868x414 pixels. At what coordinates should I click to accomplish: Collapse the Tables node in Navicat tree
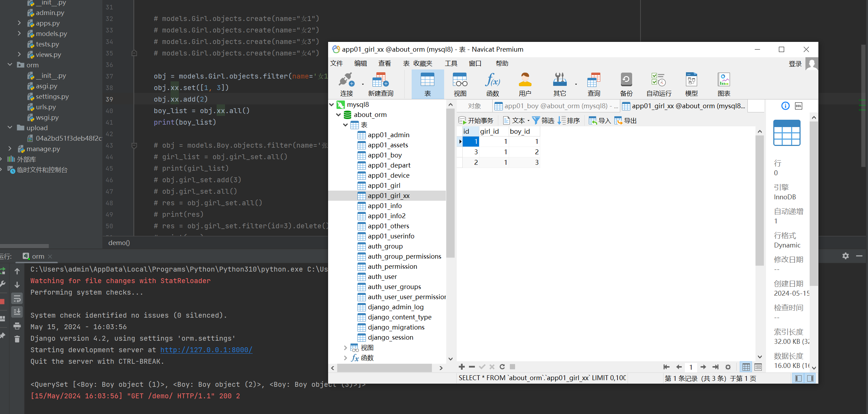(345, 125)
